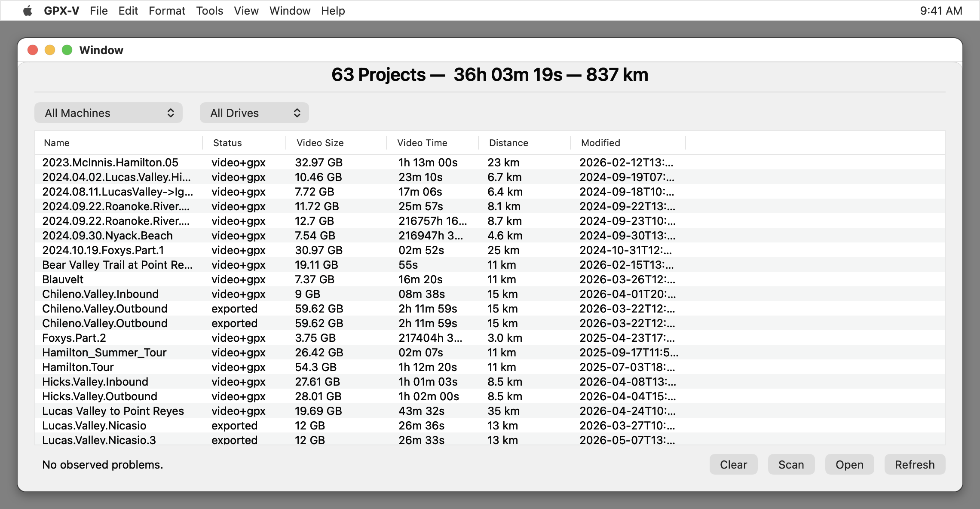Select the 2024.10.19.Foxys.Part.1 project row

490,250
